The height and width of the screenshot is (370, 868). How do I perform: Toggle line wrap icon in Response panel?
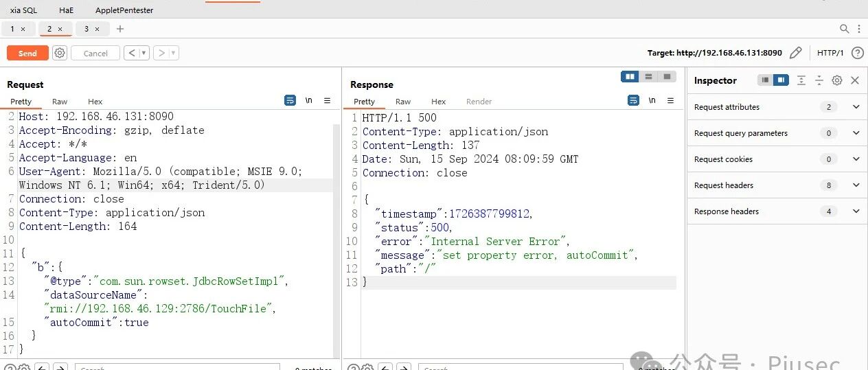(633, 100)
